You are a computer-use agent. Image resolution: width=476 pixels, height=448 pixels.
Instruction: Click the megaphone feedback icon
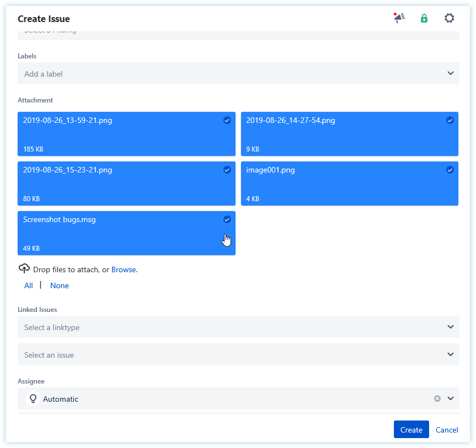[399, 18]
